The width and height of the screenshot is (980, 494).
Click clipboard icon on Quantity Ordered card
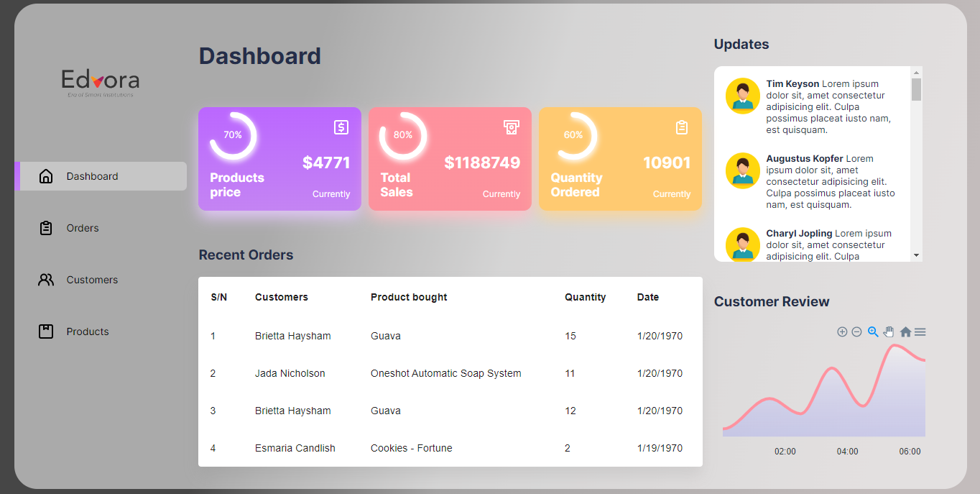click(682, 127)
